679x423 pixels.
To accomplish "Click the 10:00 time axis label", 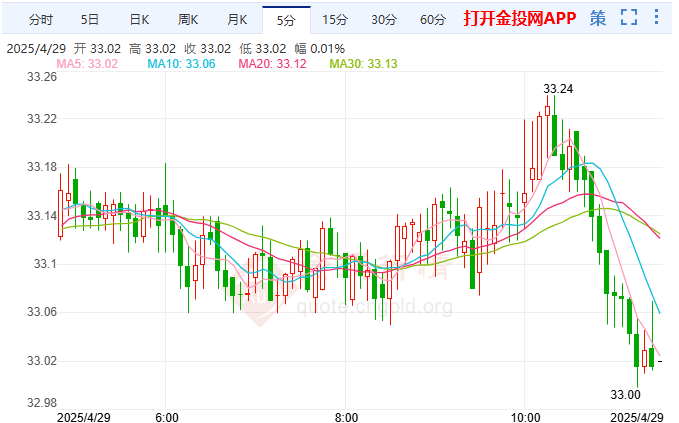I will [526, 417].
